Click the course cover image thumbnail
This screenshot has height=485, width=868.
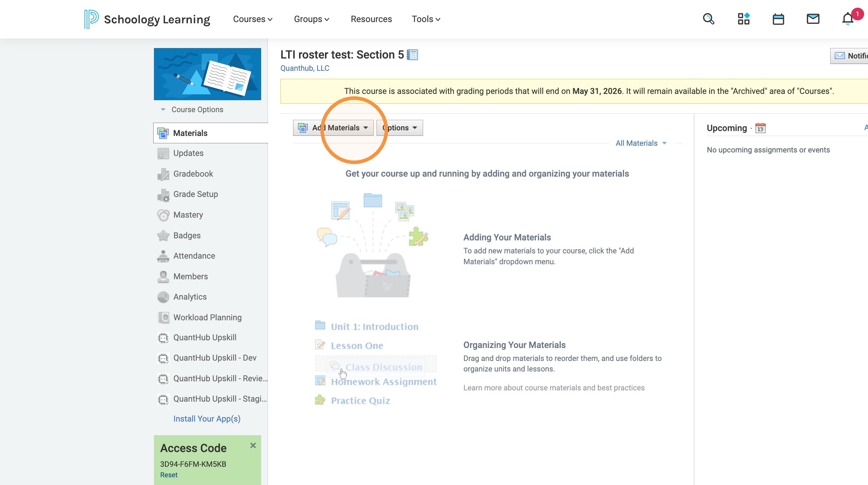click(x=208, y=74)
